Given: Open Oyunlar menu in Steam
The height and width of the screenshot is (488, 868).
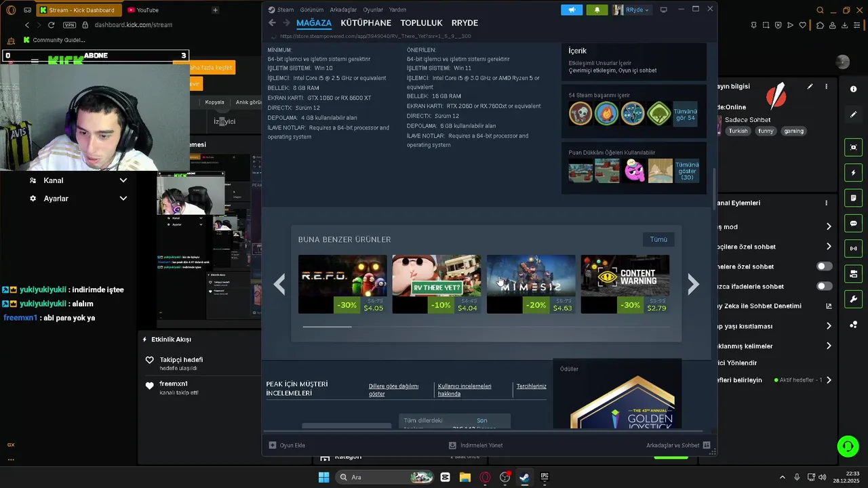Looking at the screenshot, I should [x=373, y=9].
